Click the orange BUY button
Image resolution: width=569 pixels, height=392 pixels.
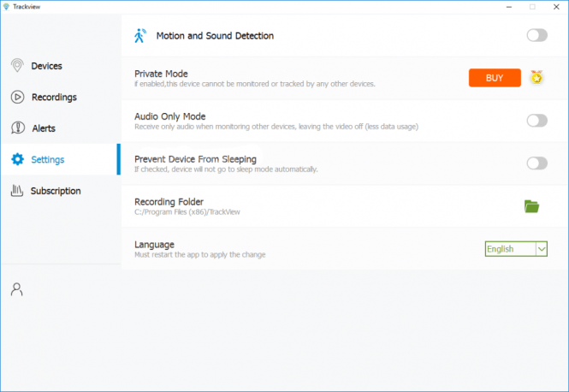pos(495,78)
